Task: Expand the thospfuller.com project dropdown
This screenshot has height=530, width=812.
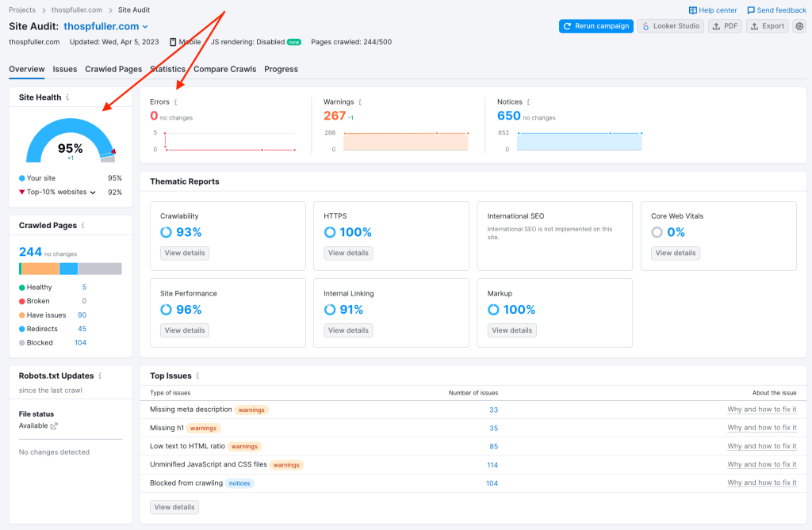Action: point(145,27)
